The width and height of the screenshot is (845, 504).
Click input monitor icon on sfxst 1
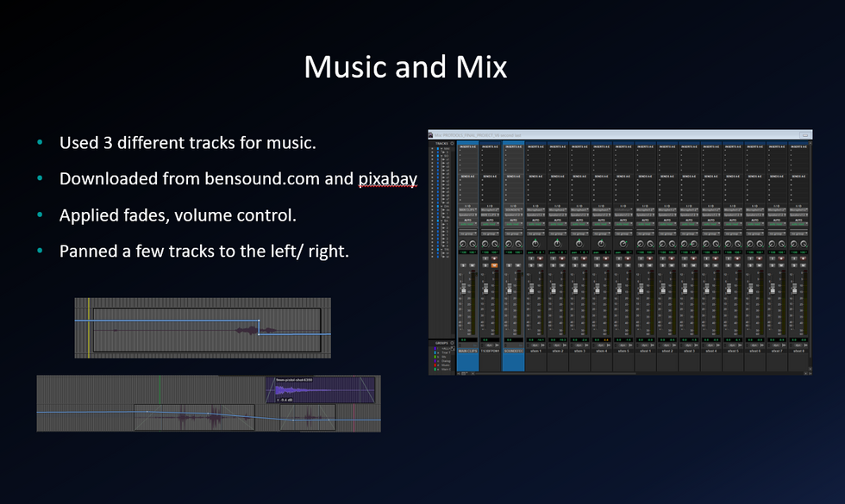641,258
